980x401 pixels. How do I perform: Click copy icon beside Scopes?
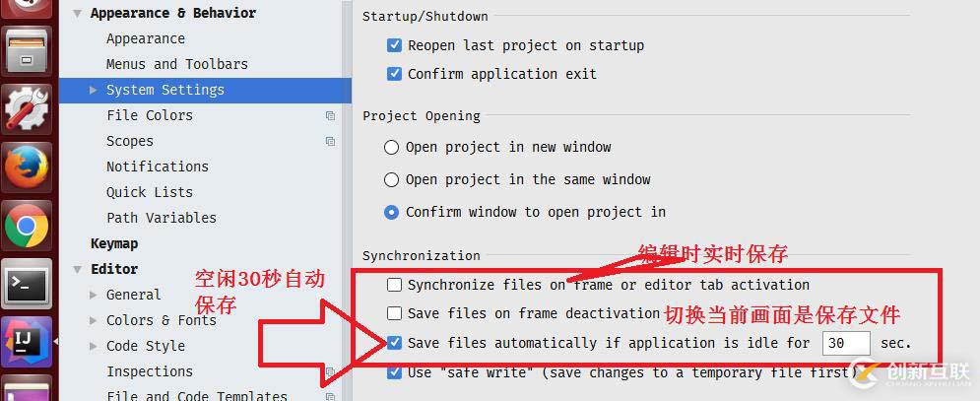[330, 141]
